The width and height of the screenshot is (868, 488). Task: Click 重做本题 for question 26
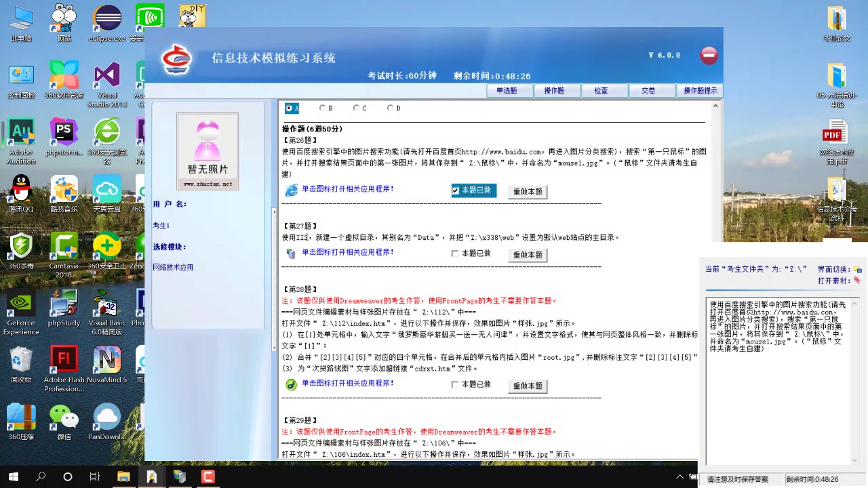tap(528, 192)
